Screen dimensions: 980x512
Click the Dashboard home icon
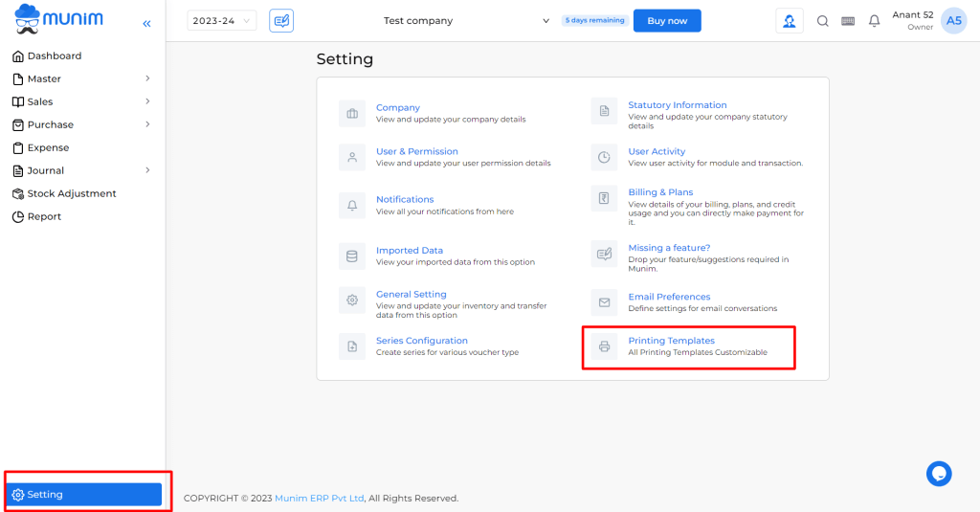click(x=18, y=56)
